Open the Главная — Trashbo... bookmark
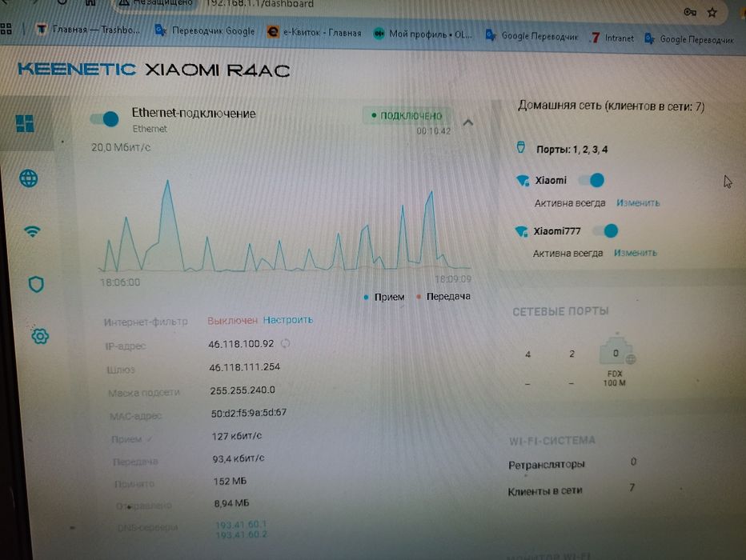746x560 pixels. pyautogui.click(x=89, y=30)
